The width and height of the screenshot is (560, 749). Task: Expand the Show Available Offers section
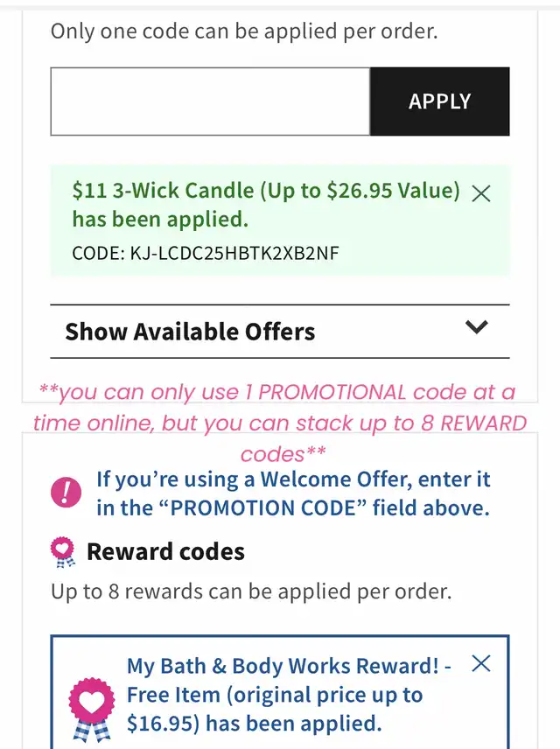coord(280,332)
